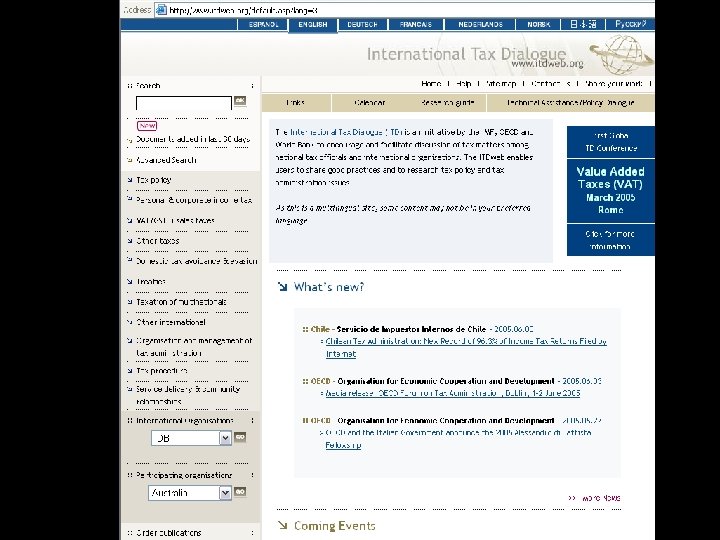The image size is (720, 540).
Task: Switch language to Deutsch
Action: tap(362, 24)
